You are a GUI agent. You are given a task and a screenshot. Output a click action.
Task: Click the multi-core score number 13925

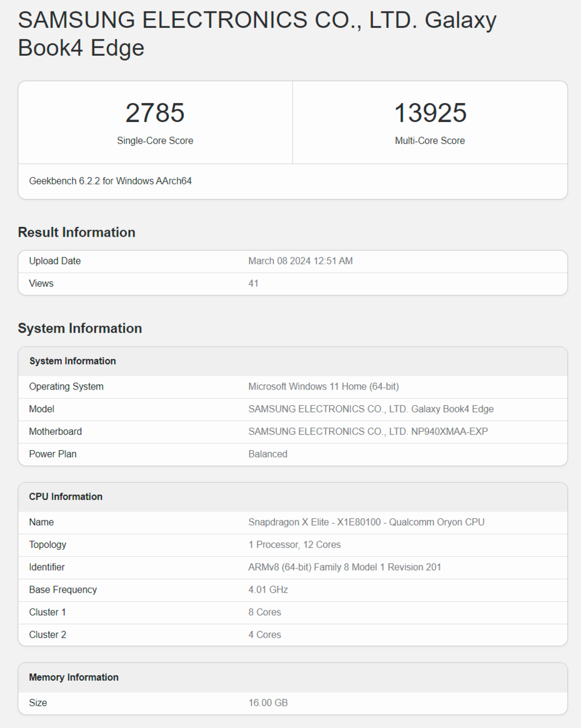pos(430,113)
